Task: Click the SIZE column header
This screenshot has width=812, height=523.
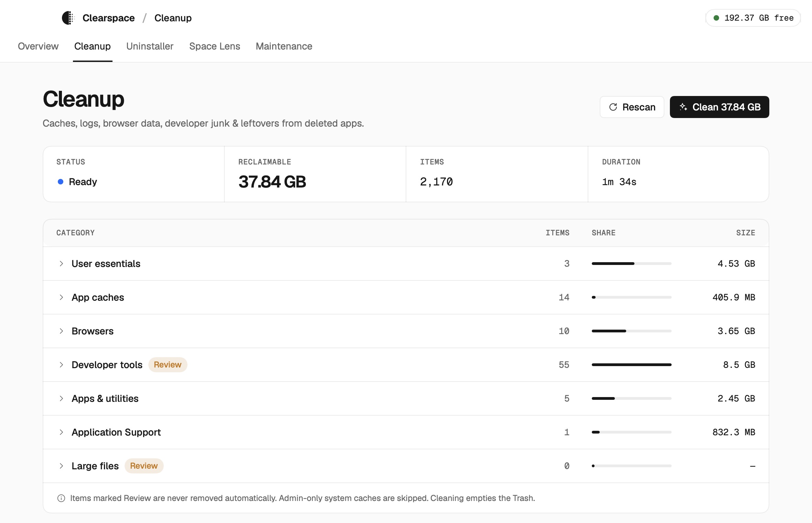Action: pyautogui.click(x=746, y=233)
